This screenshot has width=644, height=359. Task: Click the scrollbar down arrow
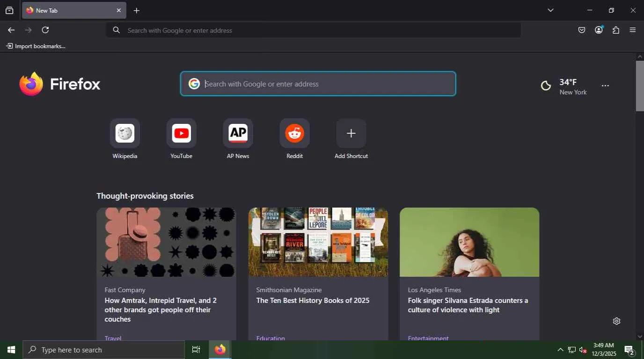coord(640,337)
